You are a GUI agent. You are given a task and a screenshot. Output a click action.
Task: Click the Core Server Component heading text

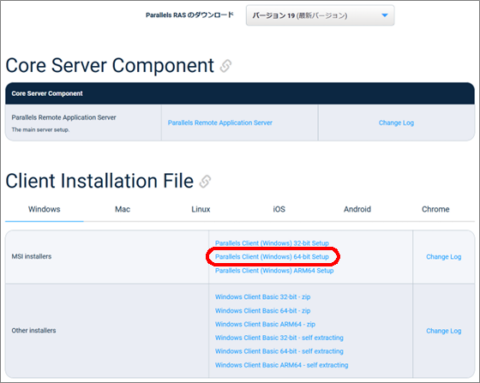tap(110, 65)
